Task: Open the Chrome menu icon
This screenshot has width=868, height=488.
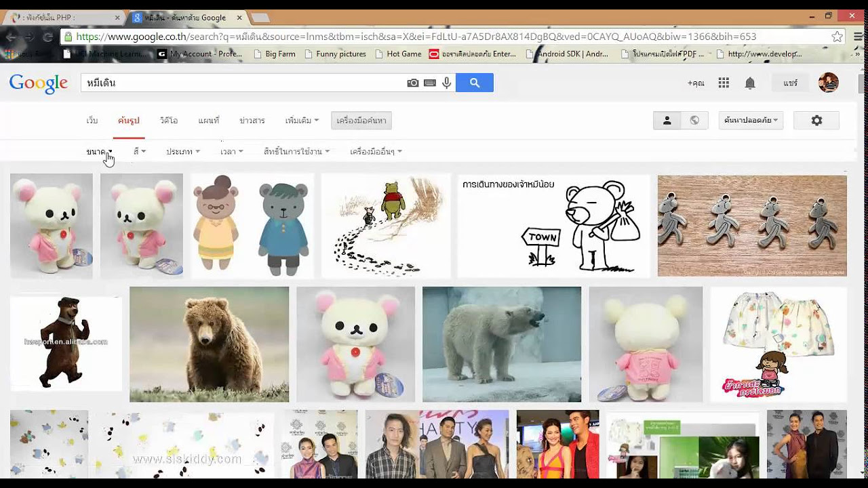Action: [858, 37]
